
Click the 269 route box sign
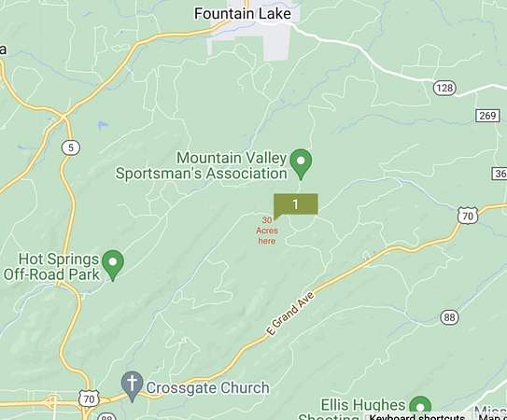487,116
